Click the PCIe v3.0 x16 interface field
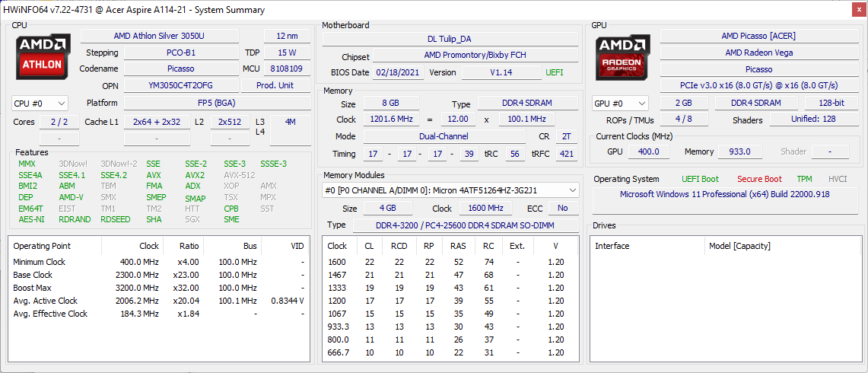Image resolution: width=868 pixels, height=373 pixels. pos(758,85)
